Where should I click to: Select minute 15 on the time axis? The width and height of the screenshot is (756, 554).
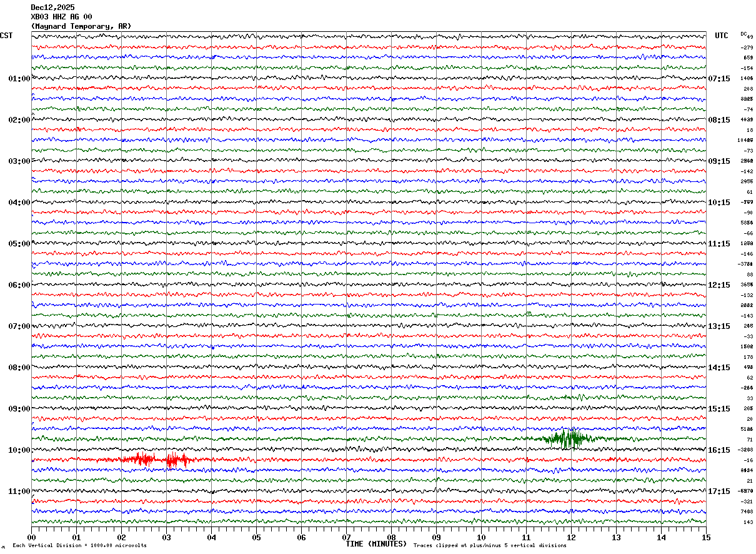click(x=706, y=537)
